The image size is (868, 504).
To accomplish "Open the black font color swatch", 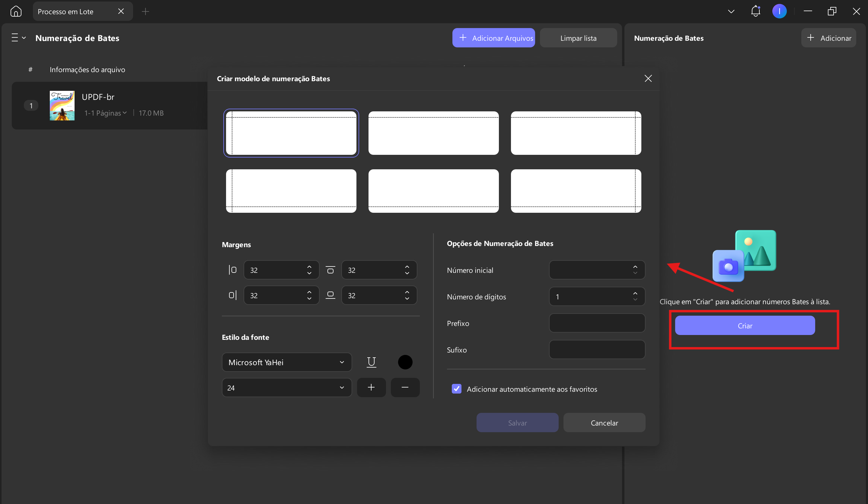I will (x=405, y=362).
